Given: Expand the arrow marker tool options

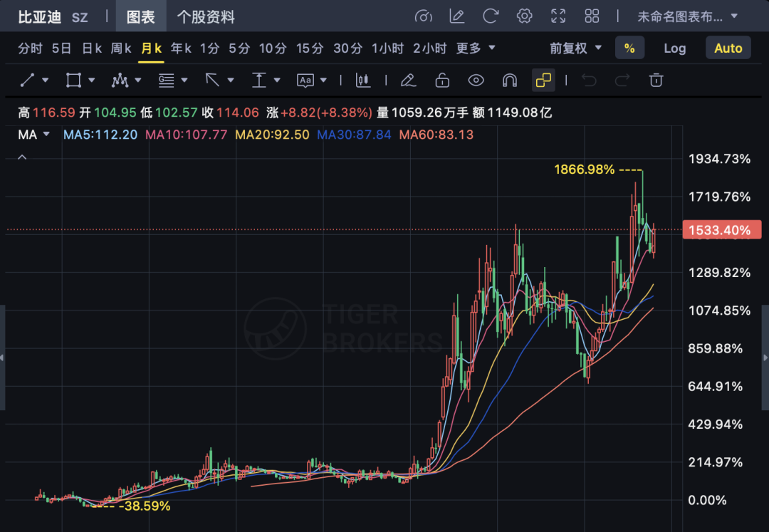Looking at the screenshot, I should (x=231, y=80).
